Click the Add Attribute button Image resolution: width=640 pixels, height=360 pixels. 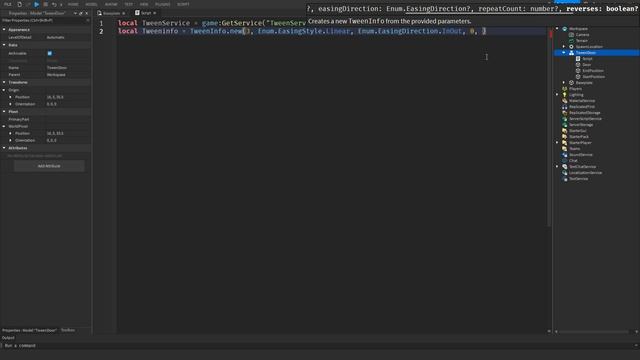click(x=49, y=166)
